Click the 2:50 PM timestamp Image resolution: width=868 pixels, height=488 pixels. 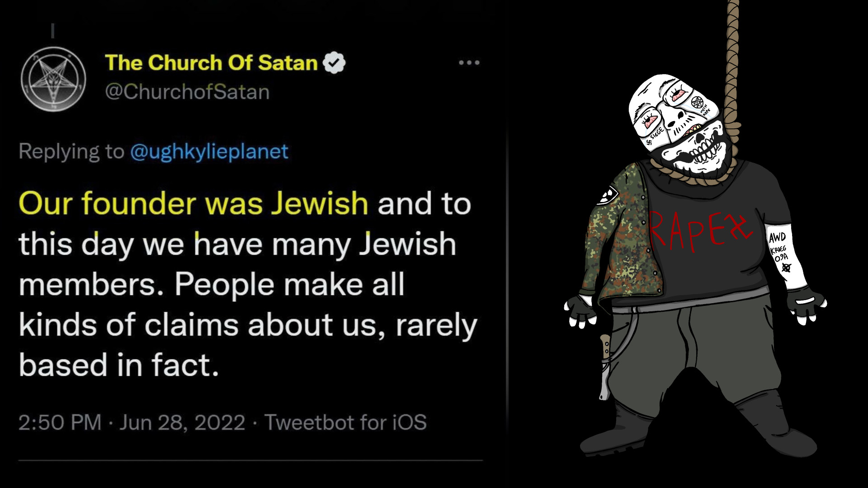pos(60,422)
